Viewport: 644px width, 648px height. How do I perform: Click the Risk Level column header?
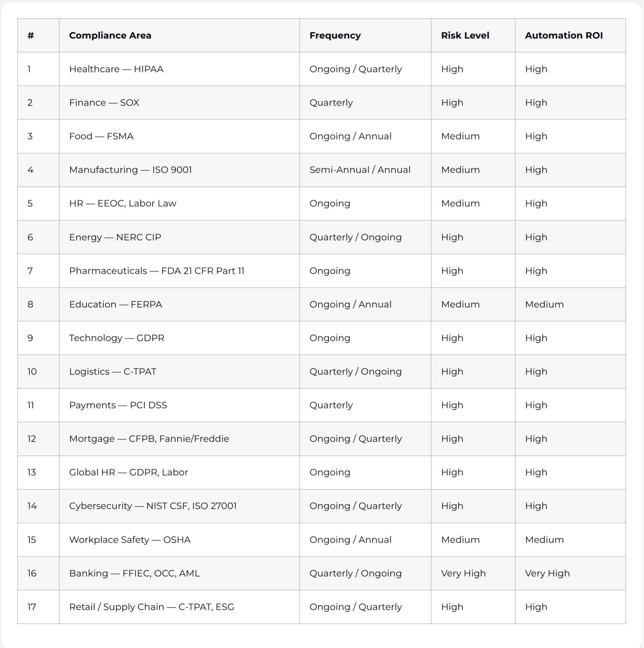tap(465, 35)
